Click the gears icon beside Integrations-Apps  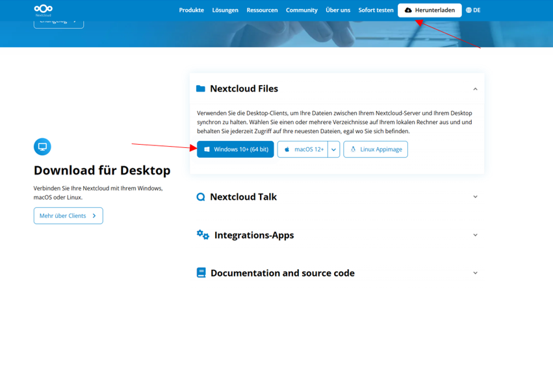coord(203,234)
